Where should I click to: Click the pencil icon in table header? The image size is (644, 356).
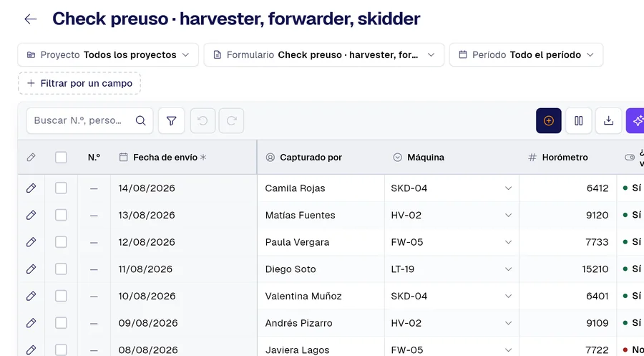point(31,157)
